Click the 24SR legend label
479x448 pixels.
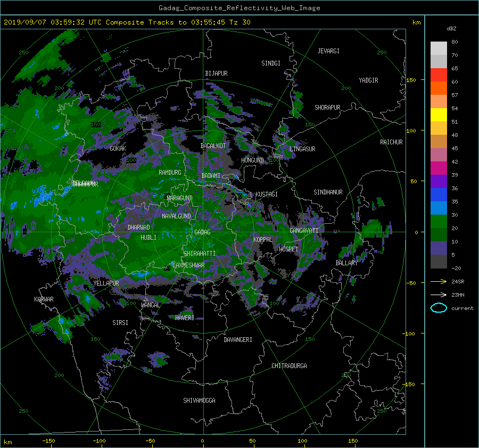458,281
